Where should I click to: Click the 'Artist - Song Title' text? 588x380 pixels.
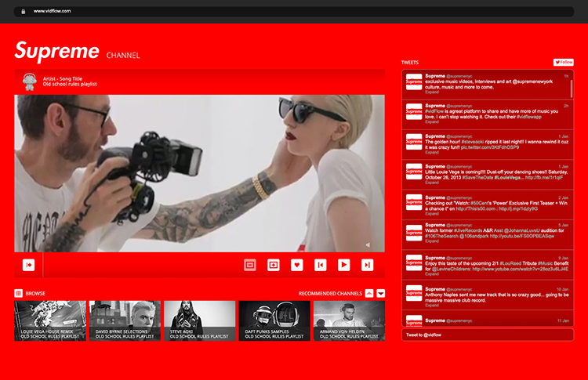click(62, 78)
